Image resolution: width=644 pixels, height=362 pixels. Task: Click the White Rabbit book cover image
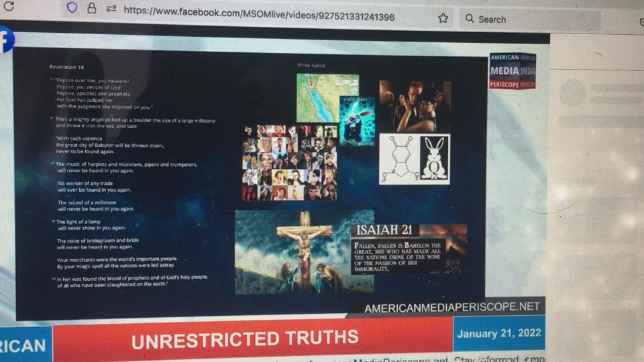[357, 121]
